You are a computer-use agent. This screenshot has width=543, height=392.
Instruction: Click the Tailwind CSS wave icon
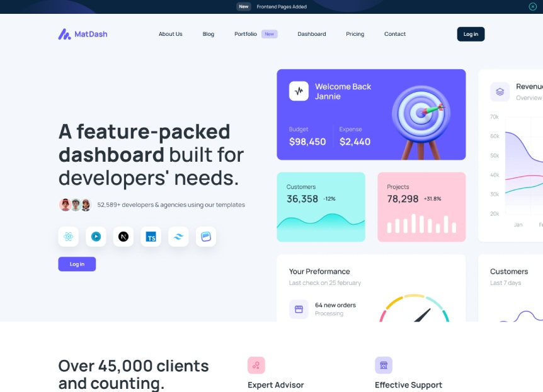click(x=178, y=237)
